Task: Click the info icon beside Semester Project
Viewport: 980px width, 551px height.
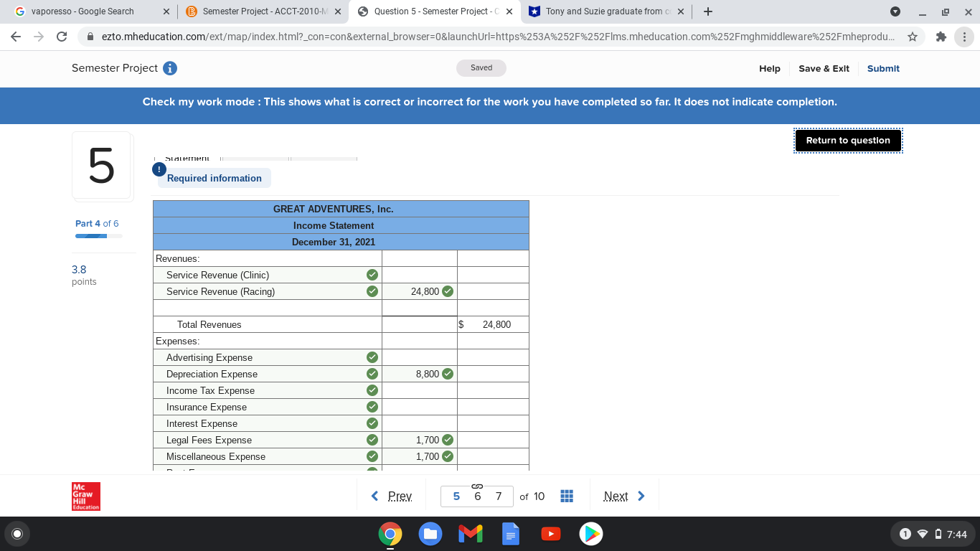Action: coord(170,68)
